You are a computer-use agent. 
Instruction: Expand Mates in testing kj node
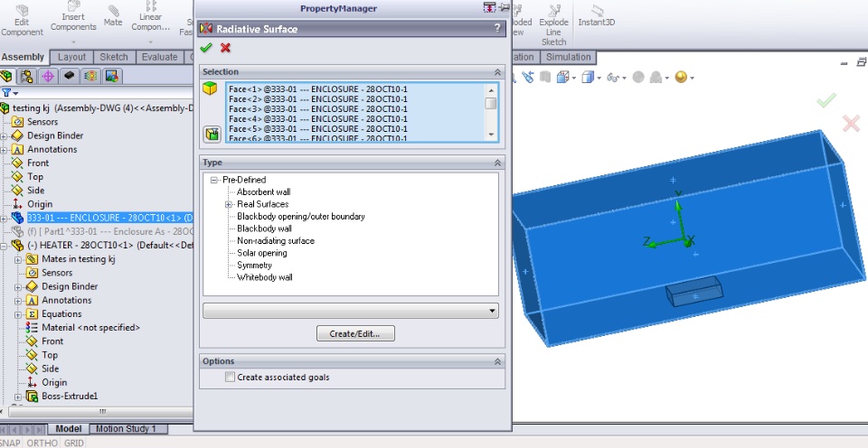pos(18,259)
